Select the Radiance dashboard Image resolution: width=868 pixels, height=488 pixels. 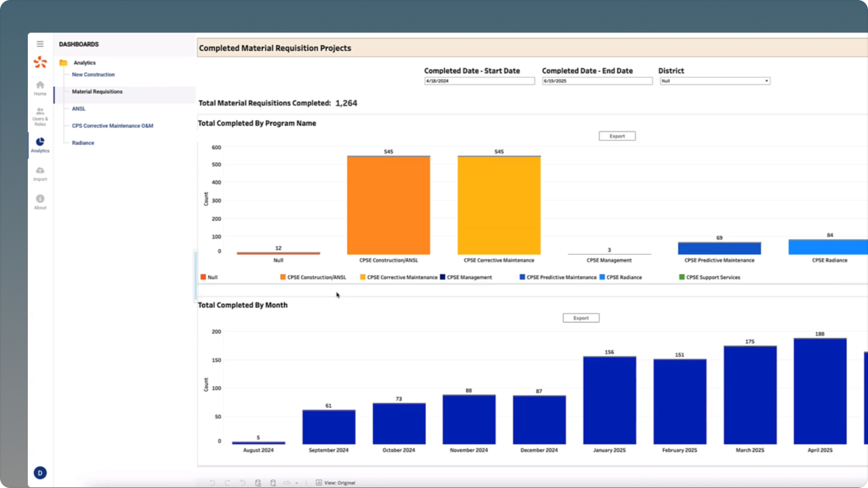pyautogui.click(x=83, y=143)
